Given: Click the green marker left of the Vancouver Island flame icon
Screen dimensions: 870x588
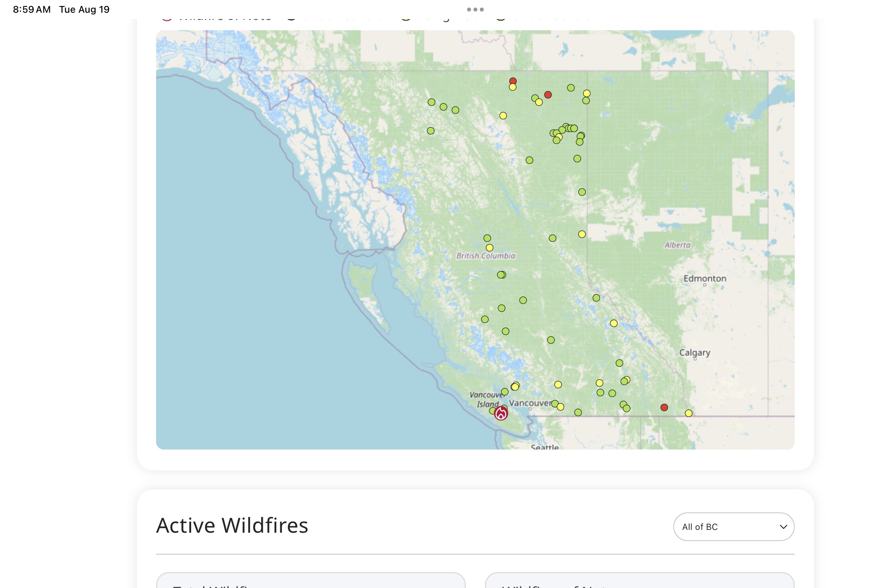Looking at the screenshot, I should coord(493,411).
